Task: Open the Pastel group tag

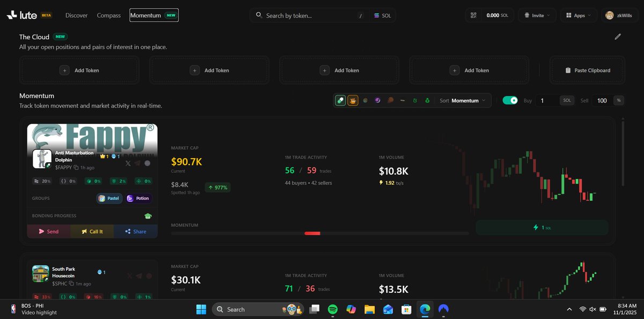Action: (x=109, y=198)
